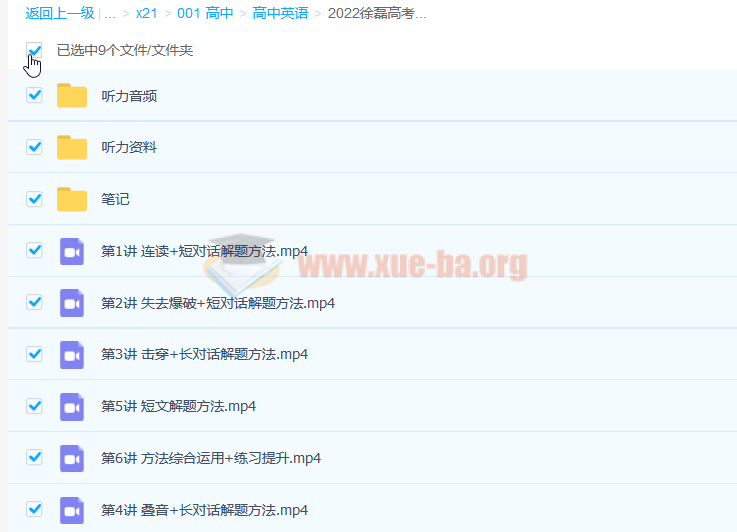The width and height of the screenshot is (737, 532).
Task: Jump to 高中英语 breadcrumb level
Action: 280,14
